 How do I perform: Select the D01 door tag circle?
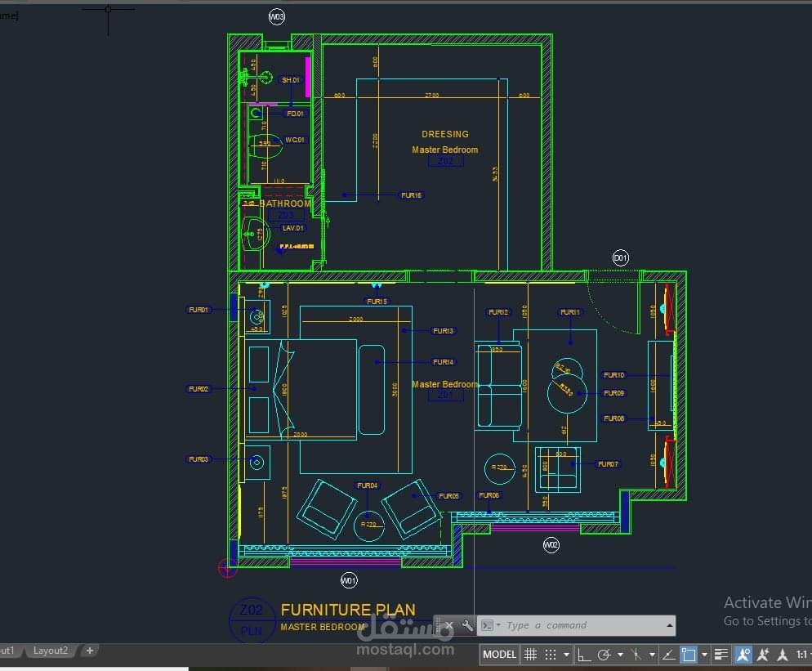pyautogui.click(x=620, y=257)
